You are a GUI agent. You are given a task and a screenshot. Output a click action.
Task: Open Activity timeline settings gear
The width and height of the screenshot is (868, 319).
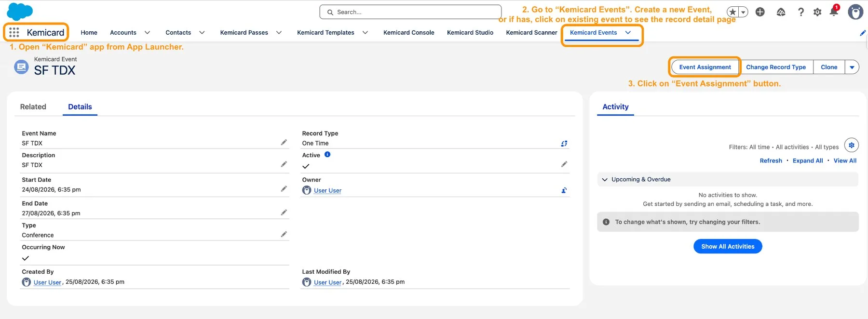pos(852,145)
